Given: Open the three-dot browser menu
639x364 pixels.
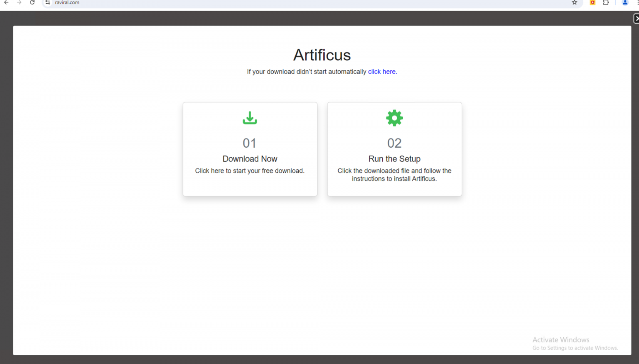Looking at the screenshot, I should click(x=637, y=2).
